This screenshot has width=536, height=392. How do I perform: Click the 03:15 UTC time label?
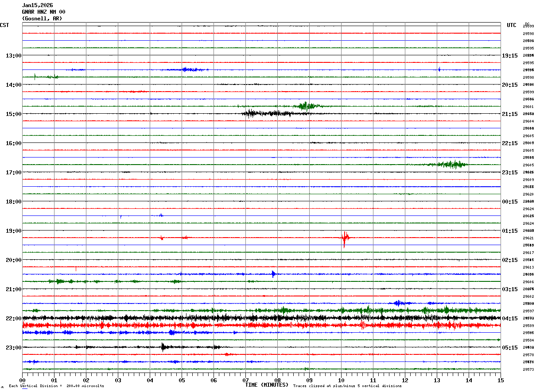(510, 289)
